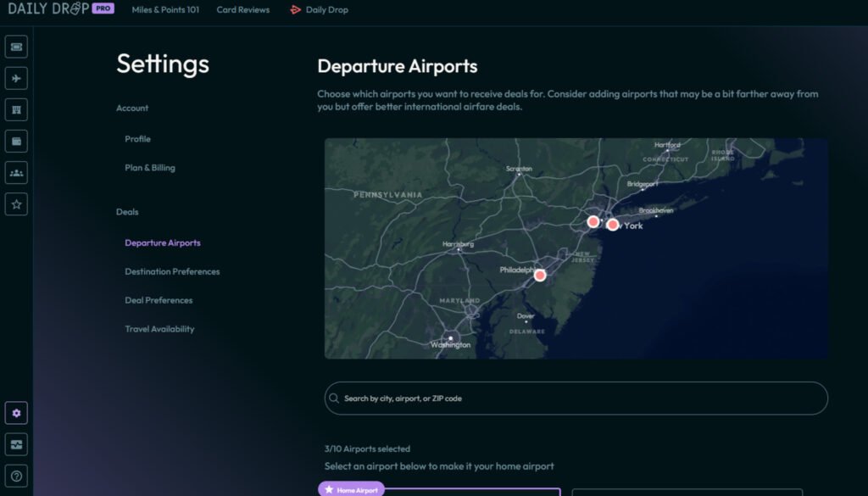Open Miles & Points 101 menu
This screenshot has height=496, width=868.
click(165, 10)
